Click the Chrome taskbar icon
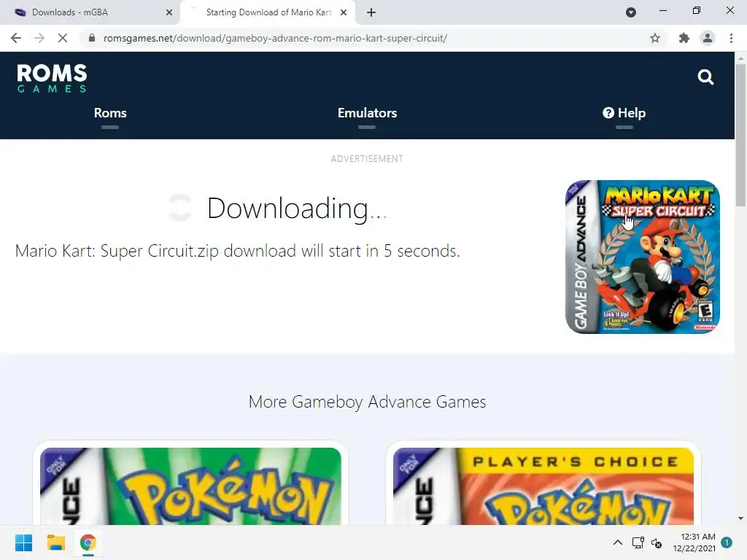Image resolution: width=747 pixels, height=560 pixels. click(x=88, y=542)
